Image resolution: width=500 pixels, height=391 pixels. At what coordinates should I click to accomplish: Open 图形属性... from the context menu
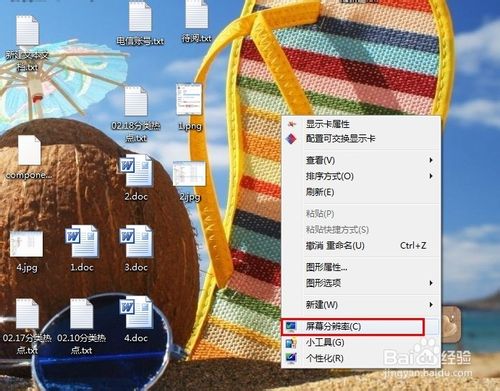(x=361, y=267)
